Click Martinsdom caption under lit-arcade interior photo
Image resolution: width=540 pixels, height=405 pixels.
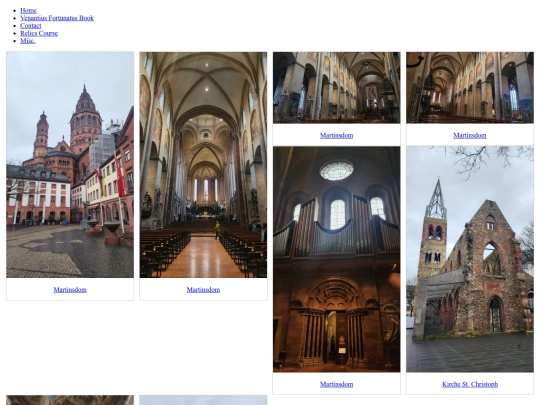[470, 135]
